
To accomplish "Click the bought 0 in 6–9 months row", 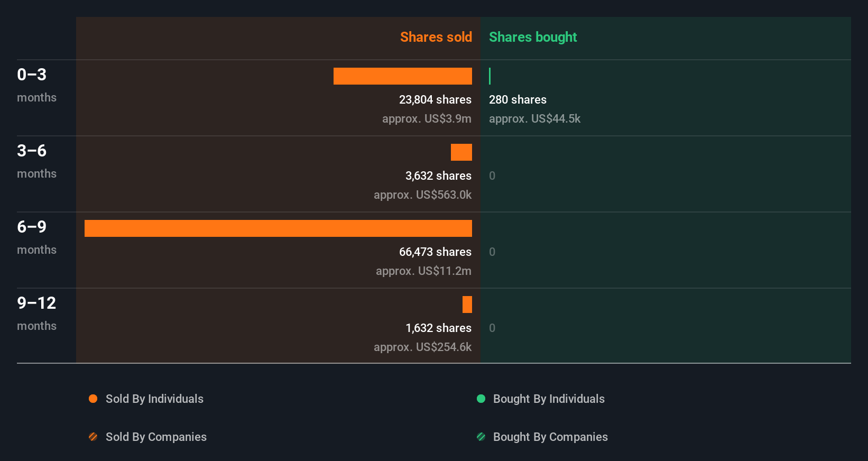I will coord(492,252).
